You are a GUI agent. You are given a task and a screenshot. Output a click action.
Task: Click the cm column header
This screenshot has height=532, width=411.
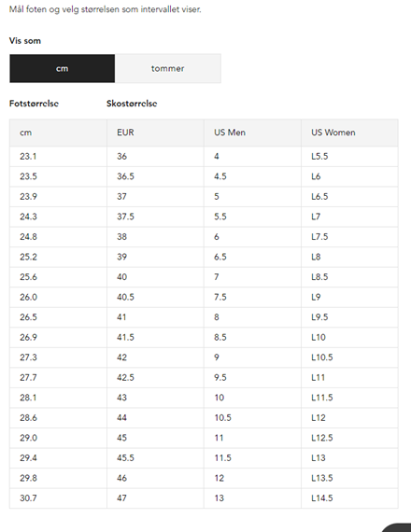[58, 133]
